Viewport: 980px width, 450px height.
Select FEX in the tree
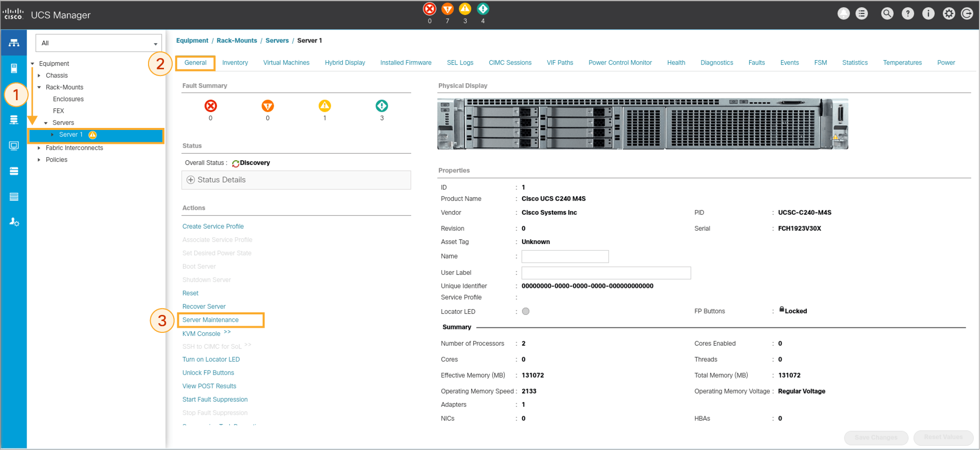coord(59,111)
